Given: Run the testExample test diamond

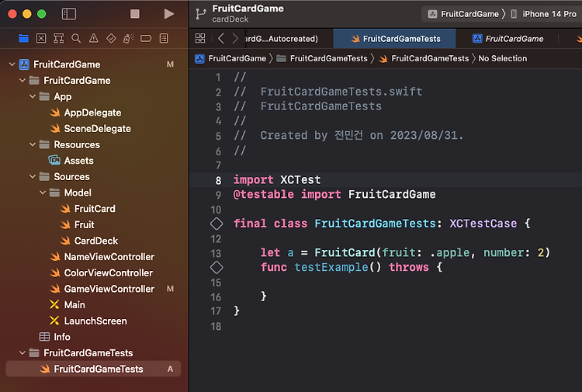Looking at the screenshot, I should [217, 267].
